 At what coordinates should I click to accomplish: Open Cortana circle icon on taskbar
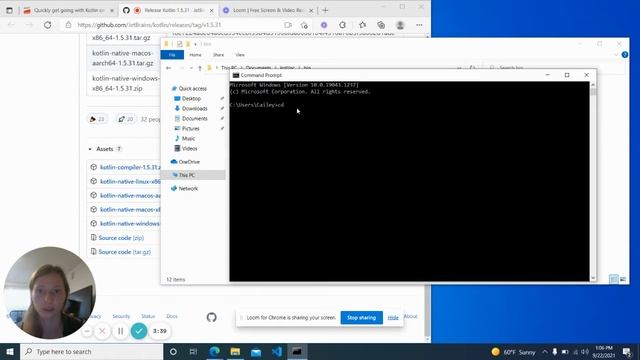coord(173,351)
